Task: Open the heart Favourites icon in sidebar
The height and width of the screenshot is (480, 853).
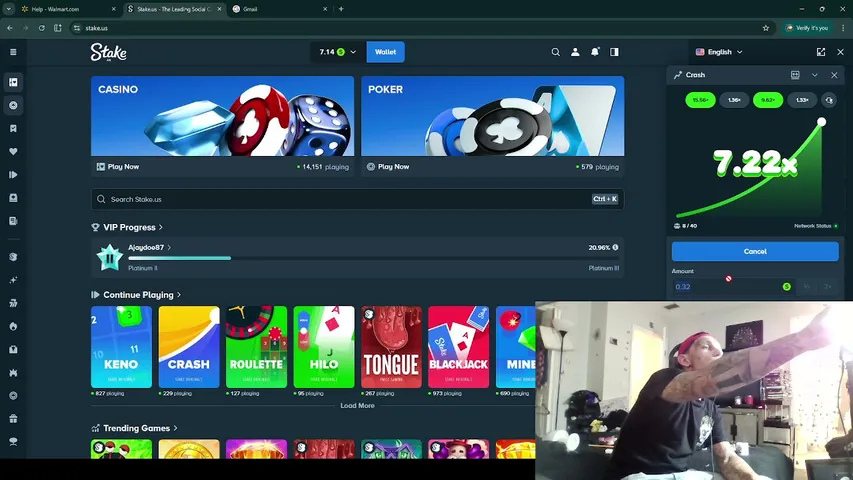Action: coord(13,151)
